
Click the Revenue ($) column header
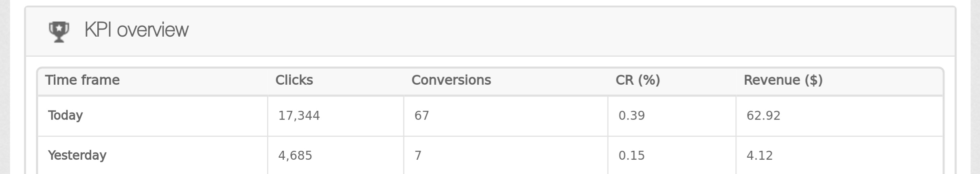[x=783, y=80]
